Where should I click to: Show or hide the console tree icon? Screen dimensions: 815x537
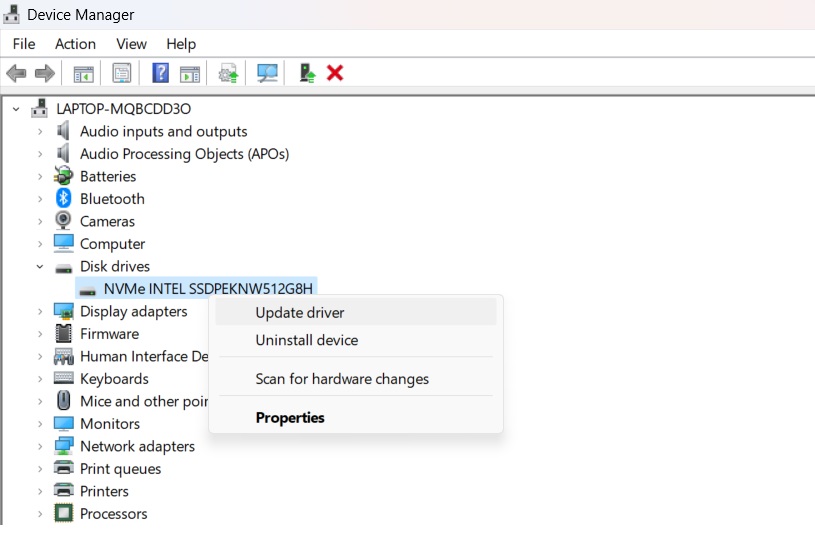83,73
